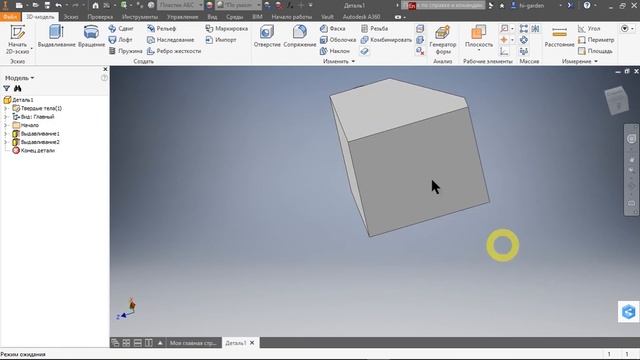Choose the Сдвиг sweep tool
640x360 pixels.
(121, 29)
